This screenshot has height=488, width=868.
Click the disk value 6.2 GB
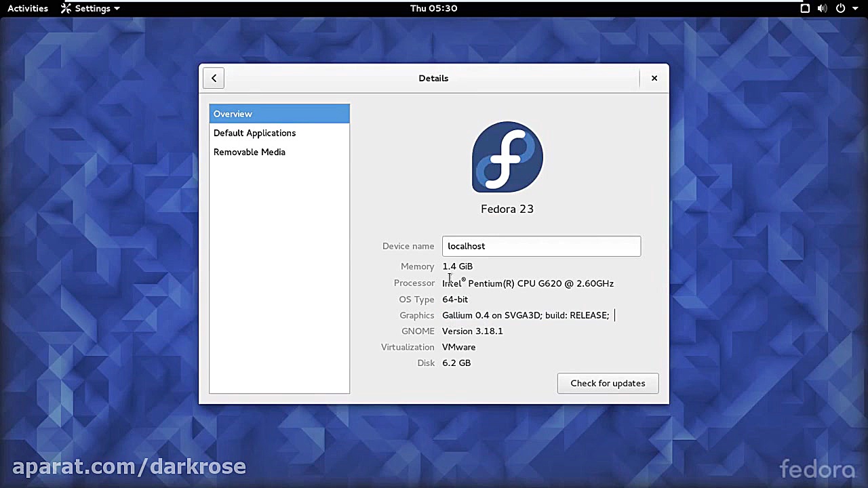(x=456, y=363)
